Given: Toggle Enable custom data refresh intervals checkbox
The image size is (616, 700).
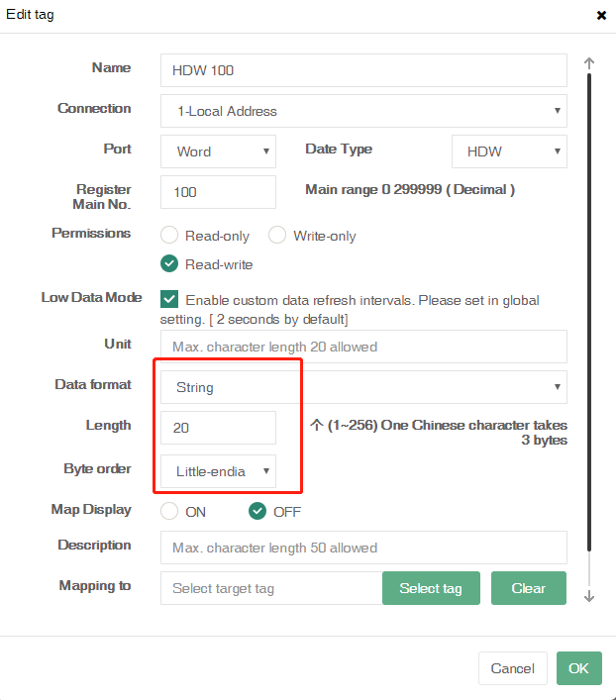Looking at the screenshot, I should (169, 299).
